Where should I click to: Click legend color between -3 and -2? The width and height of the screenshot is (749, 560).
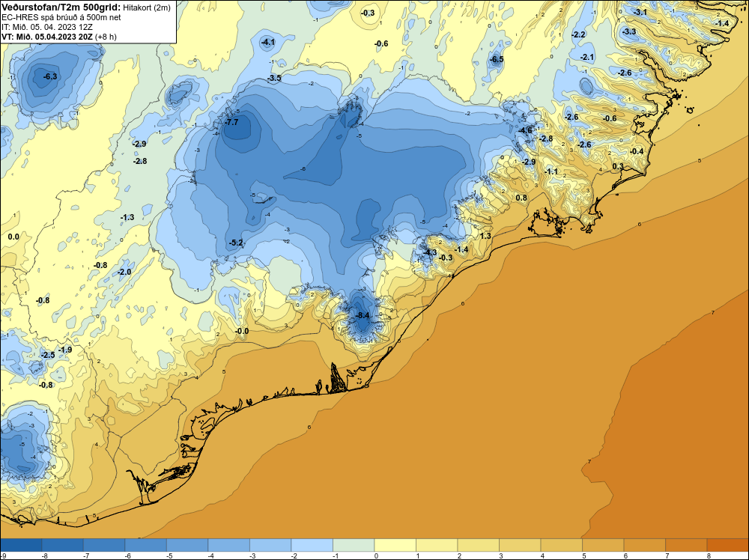click(270, 545)
